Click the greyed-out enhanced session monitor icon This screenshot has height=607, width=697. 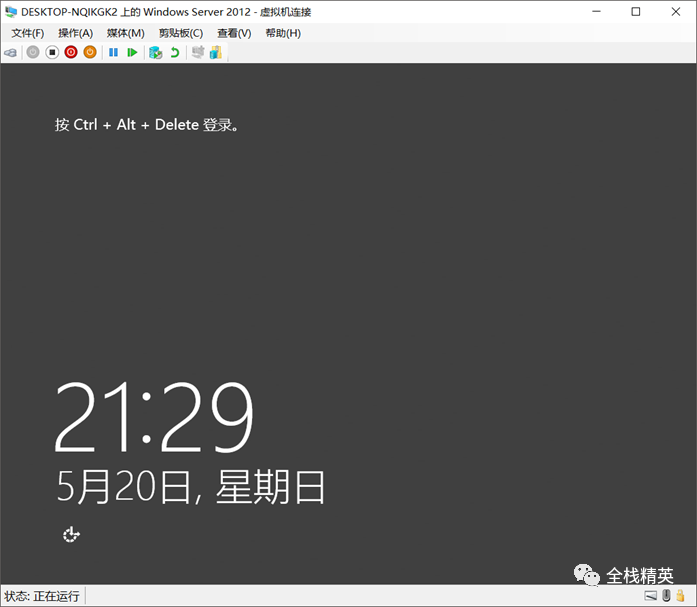(x=198, y=52)
